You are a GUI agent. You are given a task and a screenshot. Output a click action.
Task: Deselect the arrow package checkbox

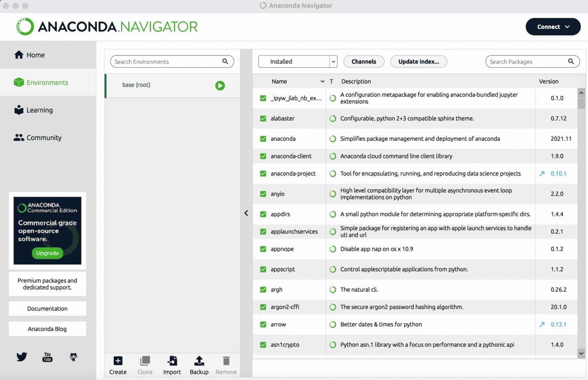[263, 325]
